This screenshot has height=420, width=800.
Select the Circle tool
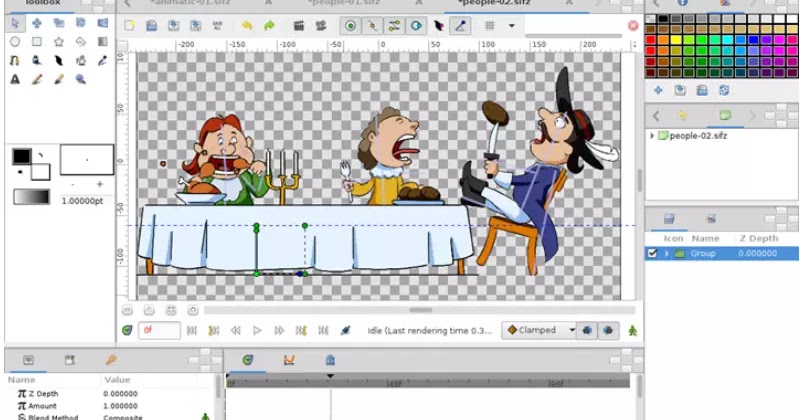click(x=15, y=42)
